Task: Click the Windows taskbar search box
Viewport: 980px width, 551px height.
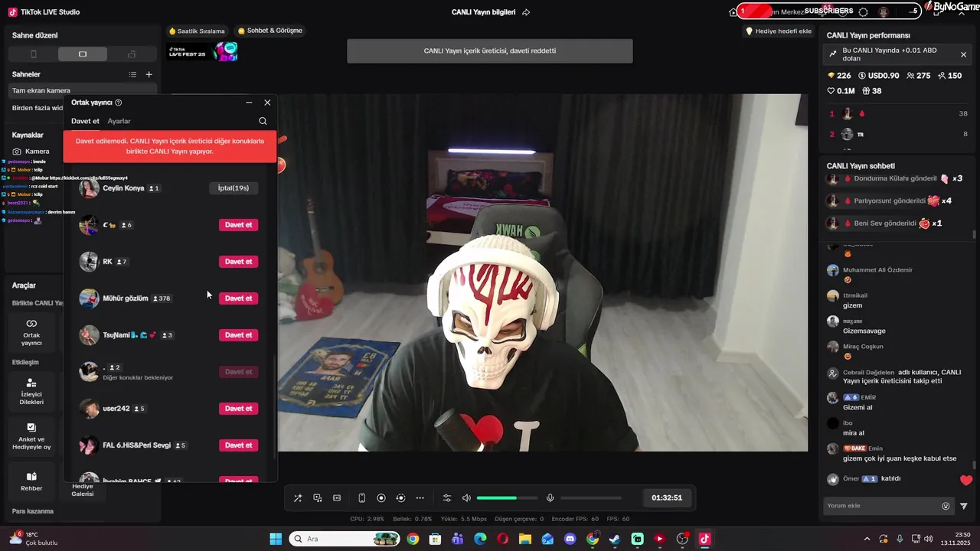Action: pyautogui.click(x=345, y=539)
